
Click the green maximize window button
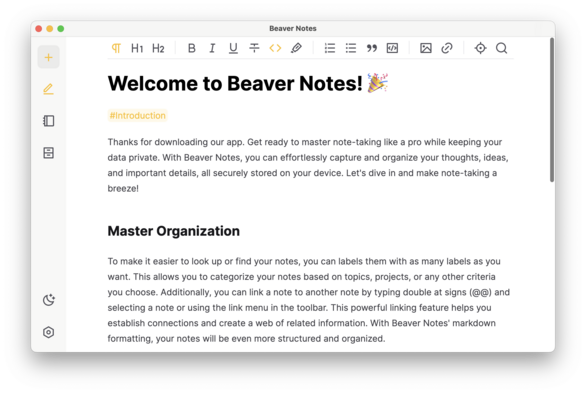pyautogui.click(x=61, y=29)
